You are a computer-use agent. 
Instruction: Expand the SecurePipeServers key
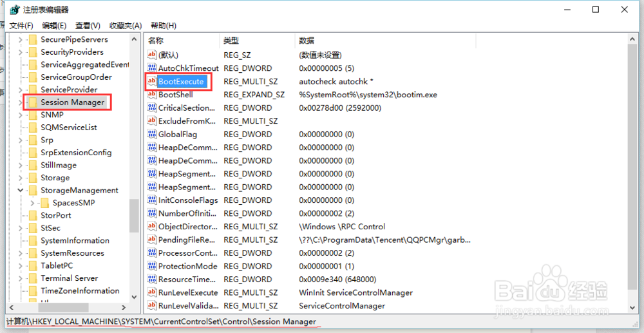pyautogui.click(x=21, y=40)
